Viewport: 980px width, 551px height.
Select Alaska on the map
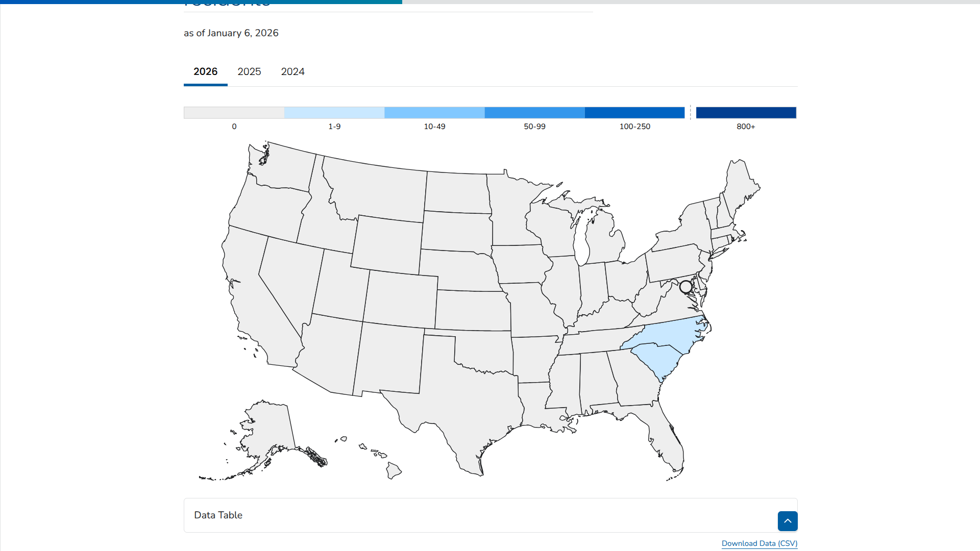268,429
